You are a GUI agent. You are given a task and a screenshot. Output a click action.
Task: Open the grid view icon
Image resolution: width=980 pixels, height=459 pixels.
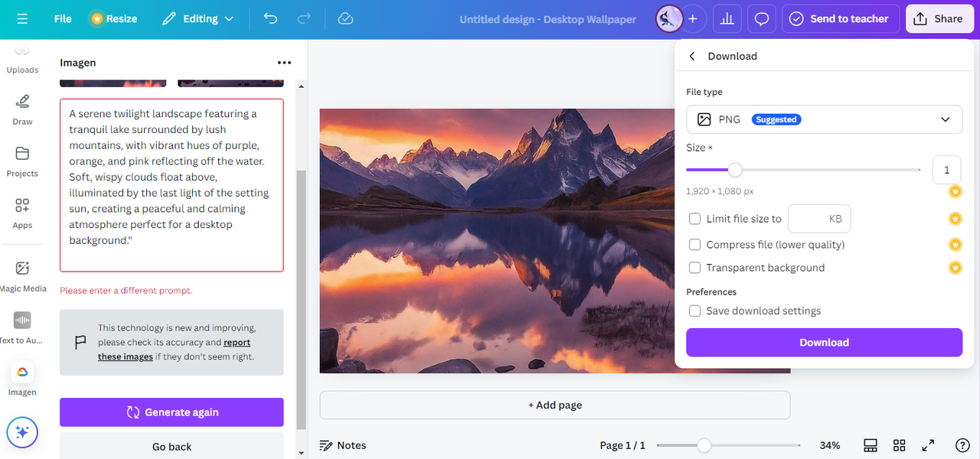click(900, 445)
